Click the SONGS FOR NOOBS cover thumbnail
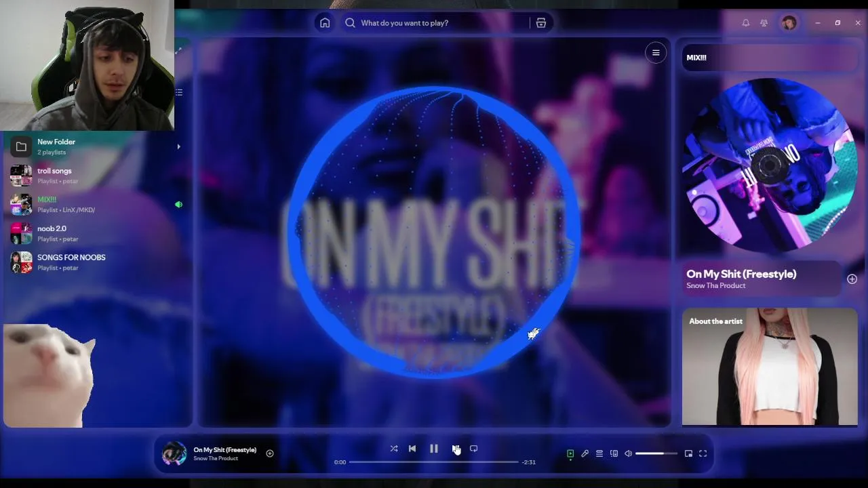The height and width of the screenshot is (488, 868). click(x=21, y=262)
